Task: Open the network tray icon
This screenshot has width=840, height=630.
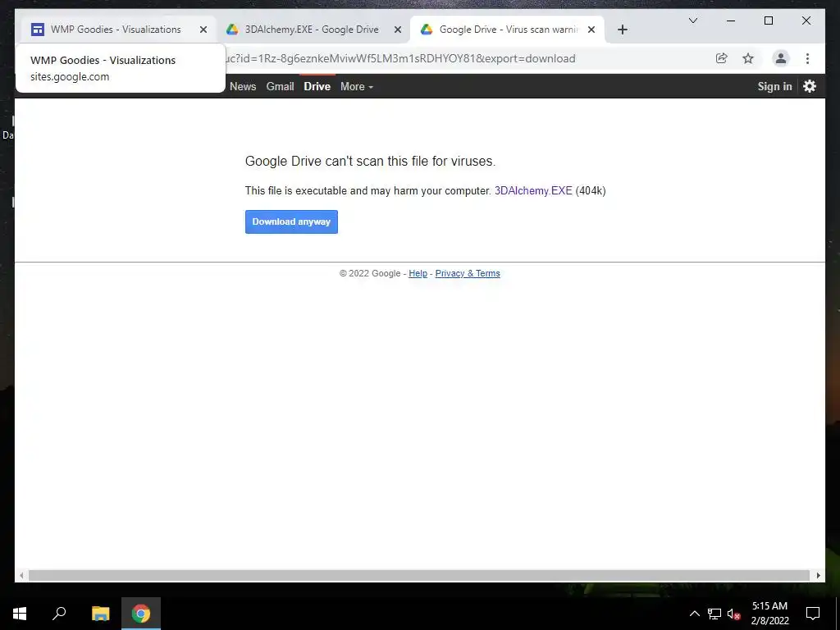Action: pos(714,614)
